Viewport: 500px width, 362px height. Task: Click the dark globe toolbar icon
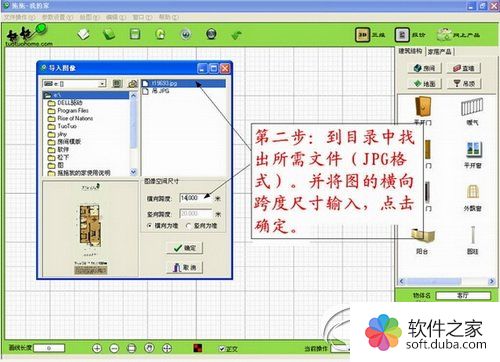pos(211,34)
